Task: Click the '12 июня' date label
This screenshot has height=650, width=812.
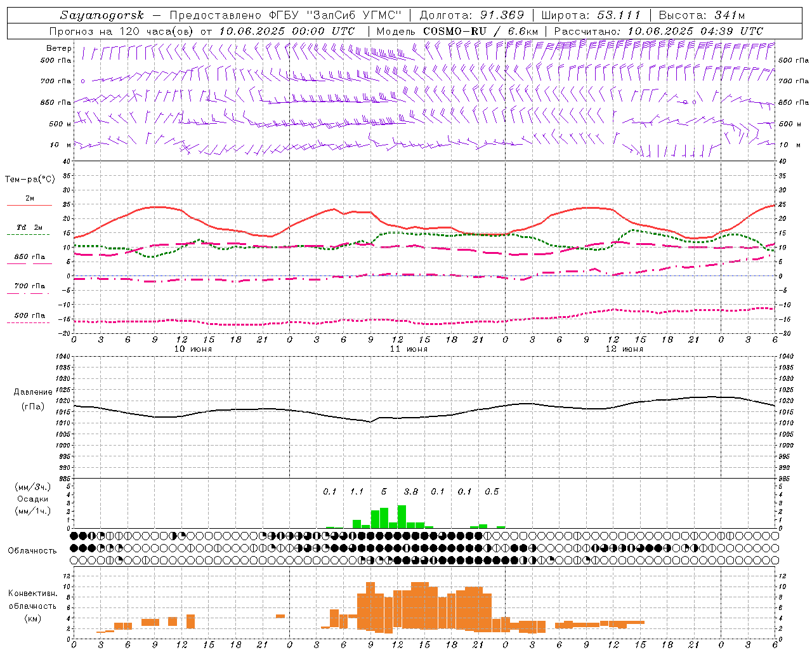Action: tap(624, 349)
